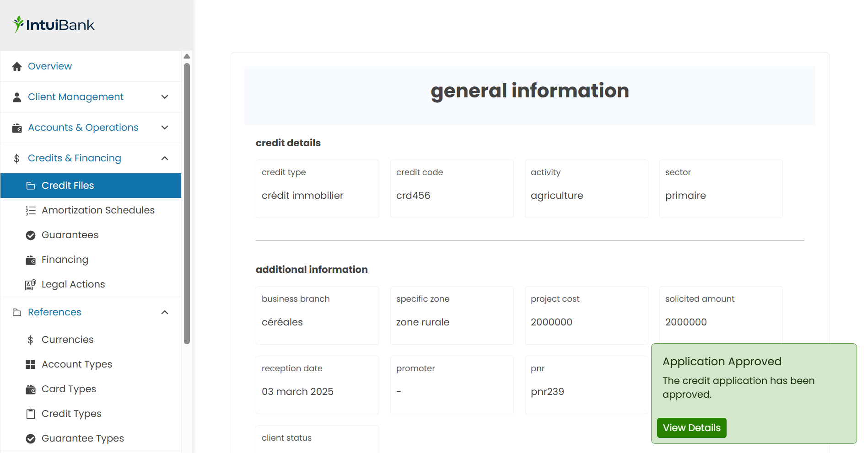
Task: Click the Credit Types clipboard icon
Action: pyautogui.click(x=31, y=414)
